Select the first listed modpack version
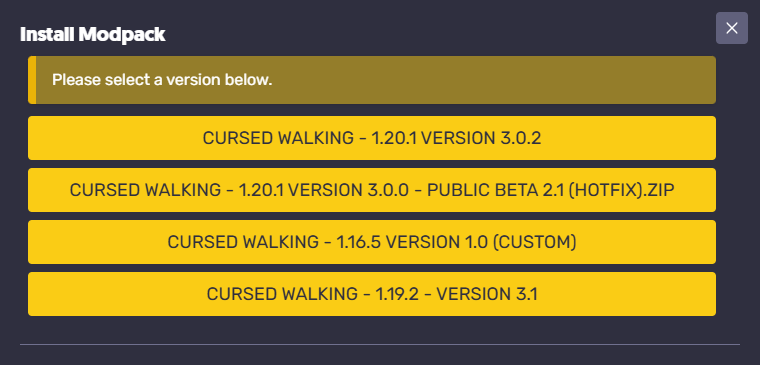Screen dimensions: 760x365 point(372,138)
